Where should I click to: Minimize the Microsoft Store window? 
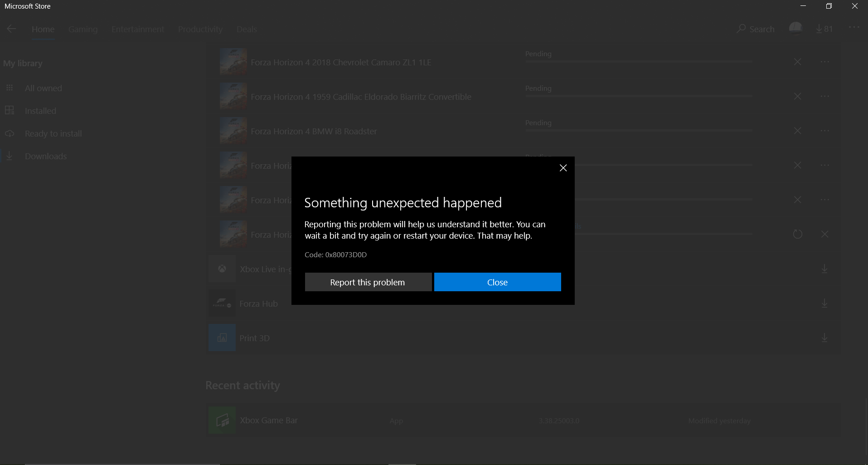pyautogui.click(x=803, y=6)
